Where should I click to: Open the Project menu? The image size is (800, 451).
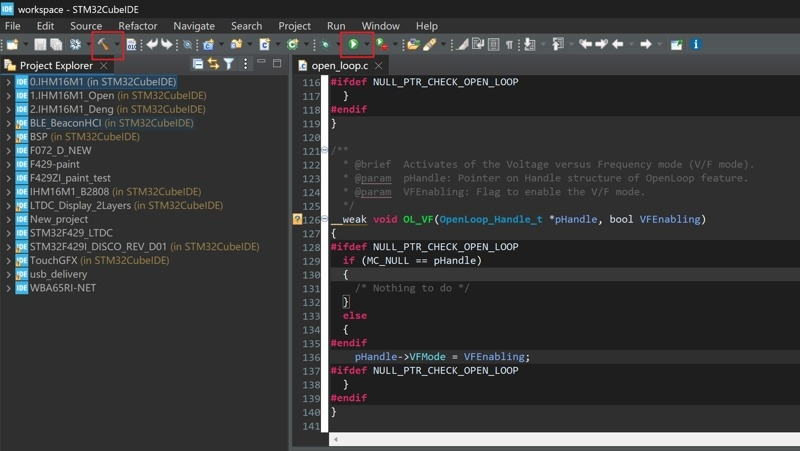click(x=294, y=26)
